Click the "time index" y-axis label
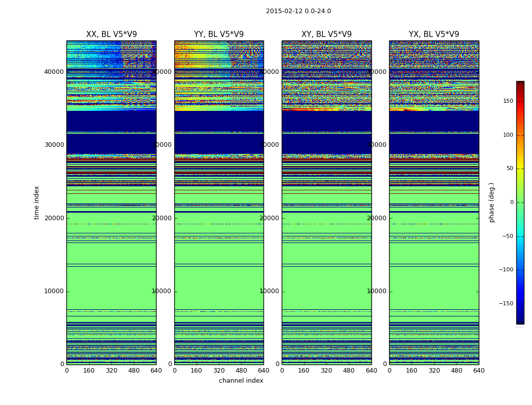This screenshot has width=532, height=405. [x=36, y=202]
